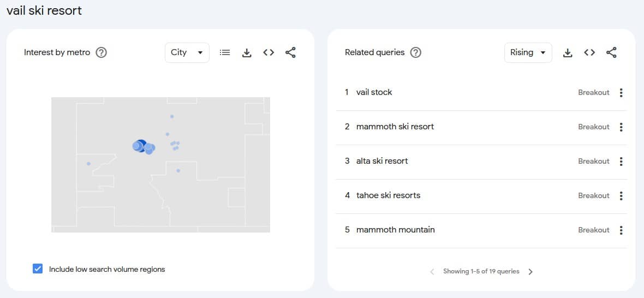Open the mammoth ski resort query
644x298 pixels.
click(x=395, y=127)
